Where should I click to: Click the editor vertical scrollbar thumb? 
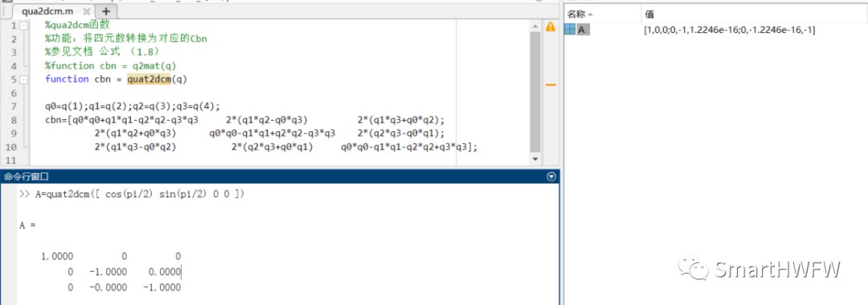tap(534, 92)
